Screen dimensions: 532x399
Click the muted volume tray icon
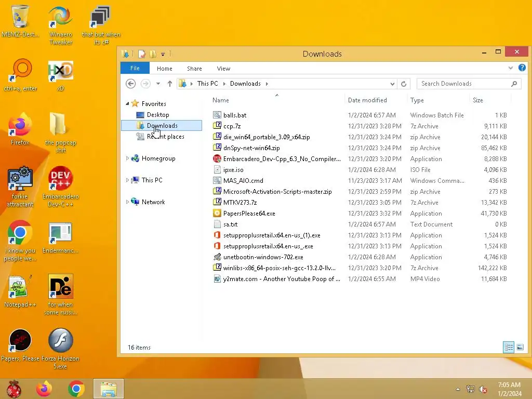point(483,389)
